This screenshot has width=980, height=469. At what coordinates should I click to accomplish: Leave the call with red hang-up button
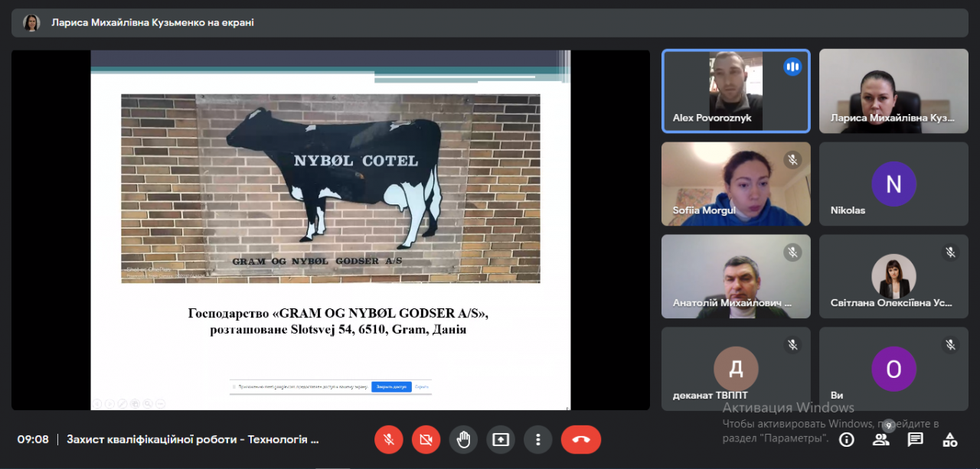(x=580, y=439)
